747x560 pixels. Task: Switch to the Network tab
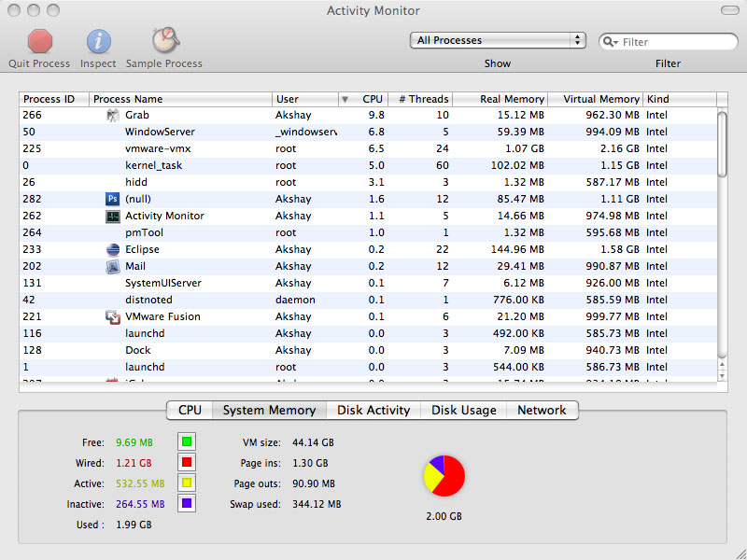click(x=542, y=411)
